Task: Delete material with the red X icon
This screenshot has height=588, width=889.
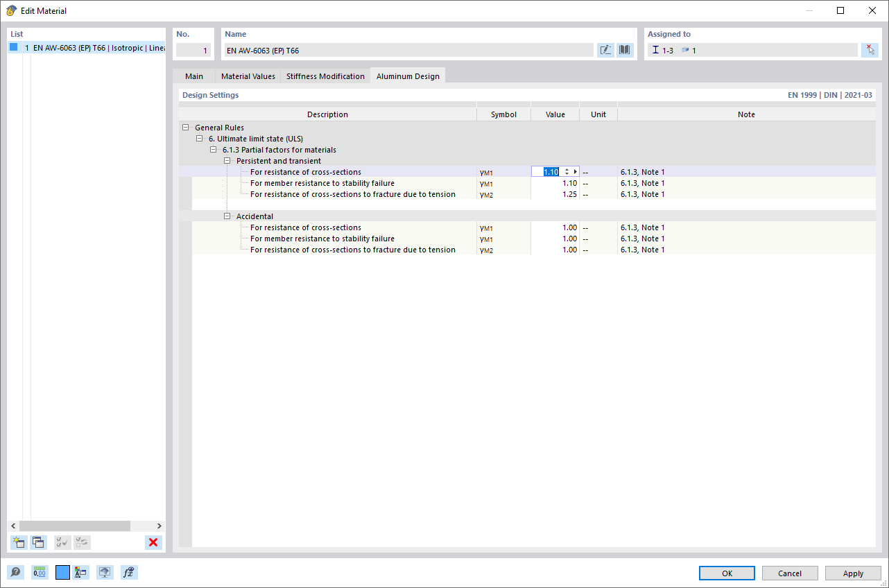Action: (x=153, y=542)
